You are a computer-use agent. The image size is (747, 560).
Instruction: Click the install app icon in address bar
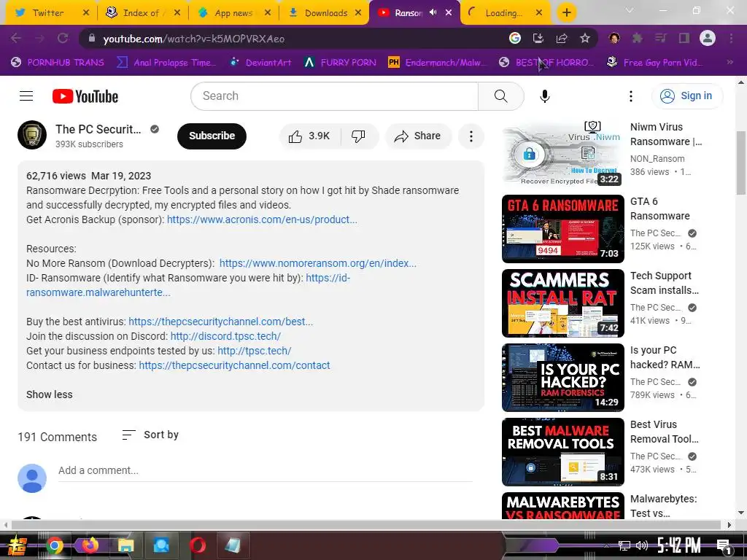[x=538, y=38]
